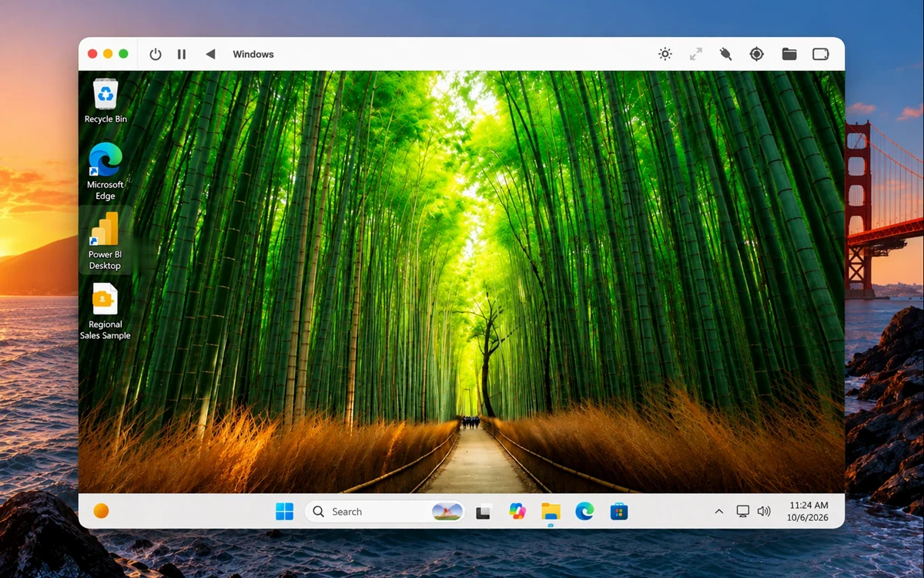Open the Windows Start menu
This screenshot has width=924, height=578.
click(284, 512)
